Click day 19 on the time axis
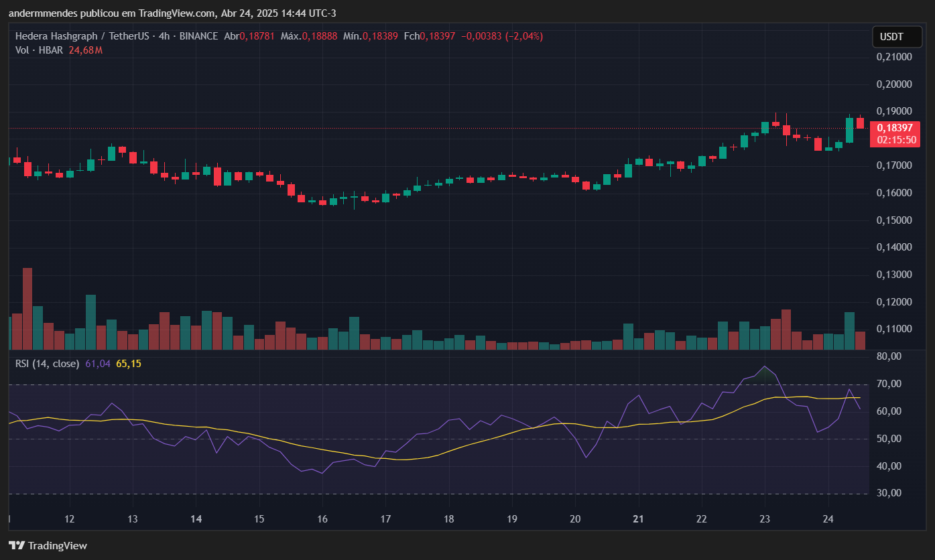 point(512,519)
